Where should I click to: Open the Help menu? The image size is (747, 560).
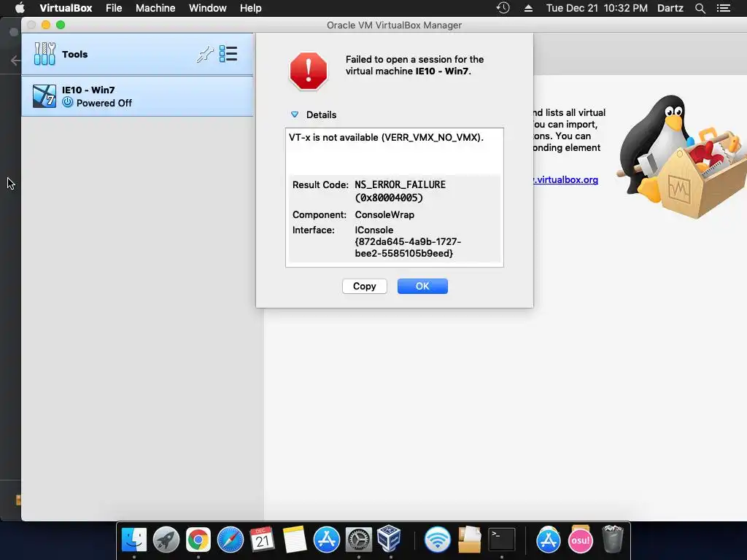pos(251,8)
